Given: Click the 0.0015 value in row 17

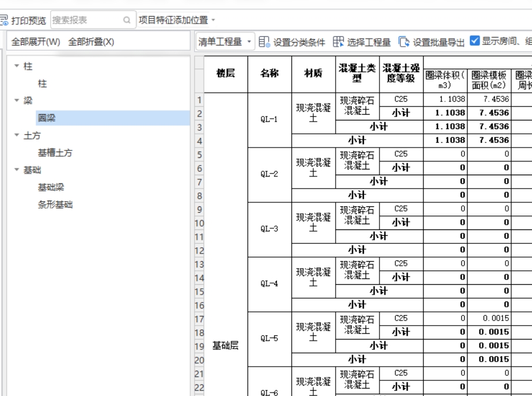Looking at the screenshot, I should (x=489, y=318).
